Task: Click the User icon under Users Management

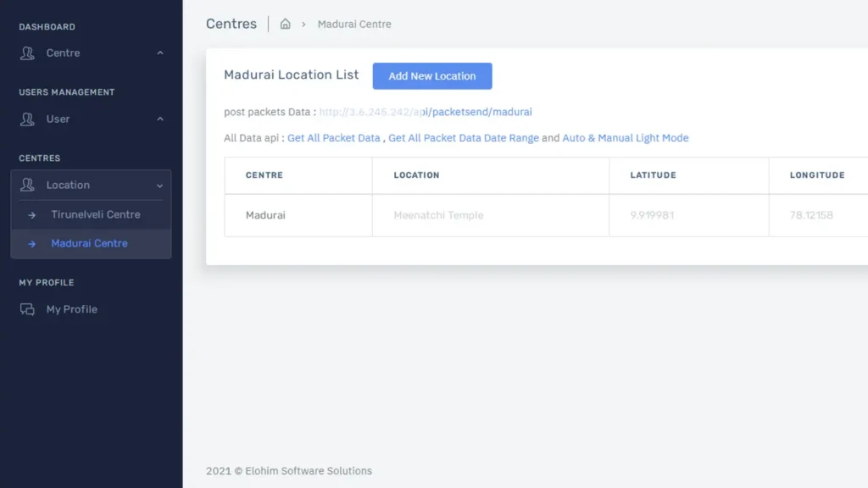Action: pyautogui.click(x=28, y=119)
